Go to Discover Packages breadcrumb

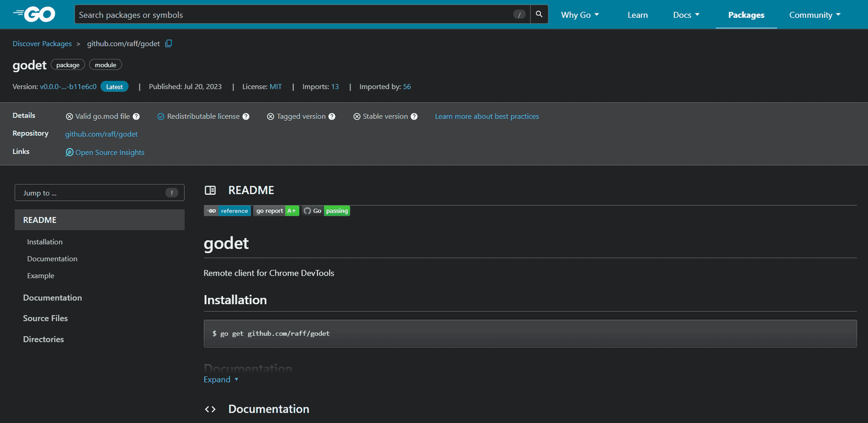click(x=42, y=43)
